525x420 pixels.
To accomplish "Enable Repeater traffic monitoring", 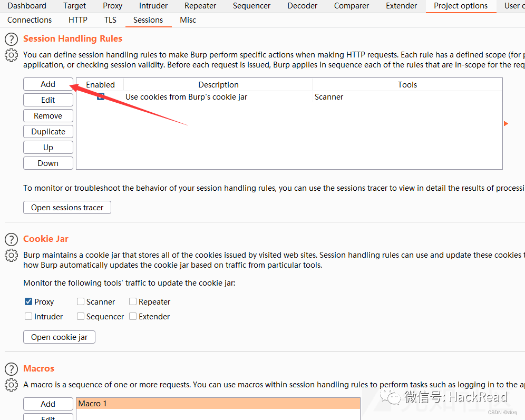I will 133,301.
